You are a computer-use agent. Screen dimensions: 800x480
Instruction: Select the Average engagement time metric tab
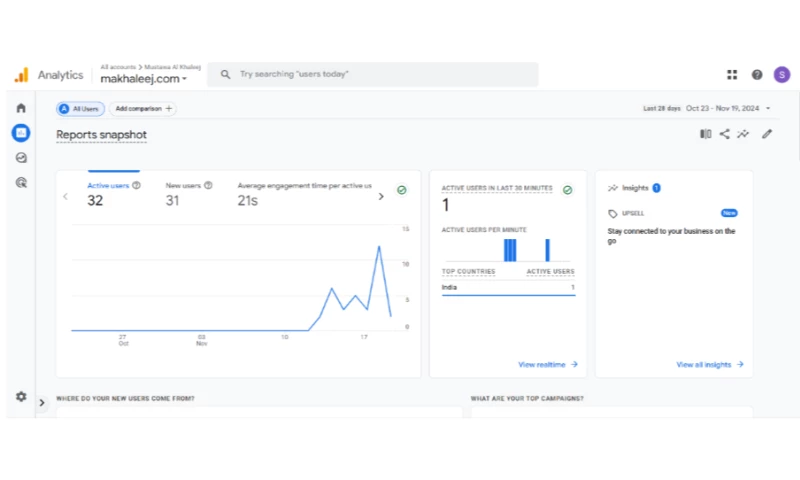point(304,194)
